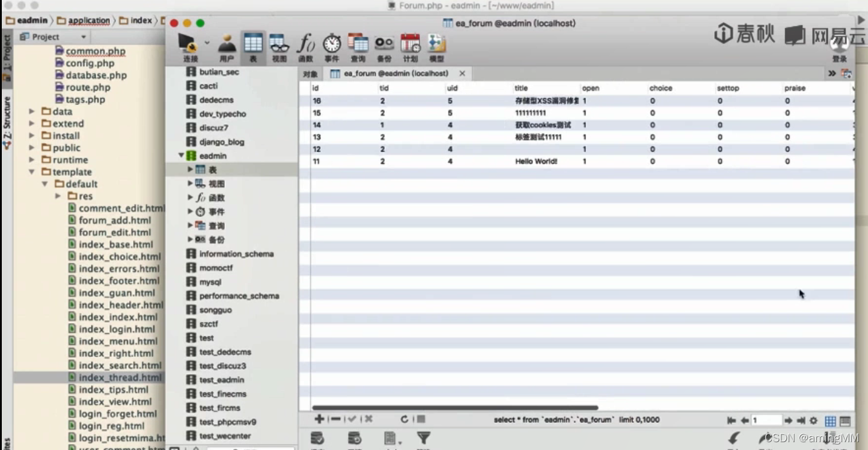868x450 pixels.
Task: Select the performance_schema database
Action: point(239,296)
